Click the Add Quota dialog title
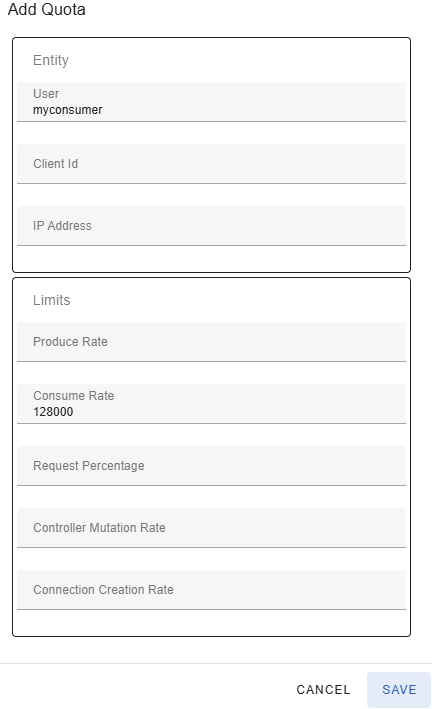This screenshot has width=432, height=709. click(47, 9)
